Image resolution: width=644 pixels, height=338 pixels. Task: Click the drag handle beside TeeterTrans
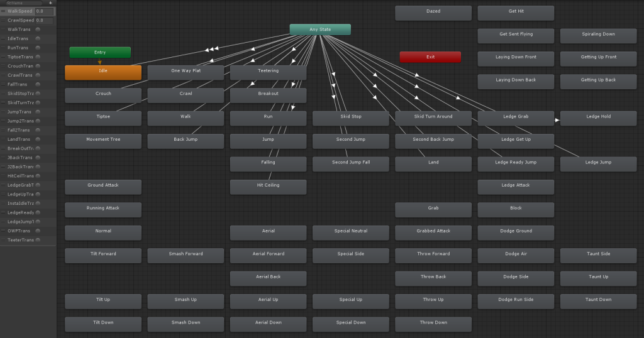(3, 240)
